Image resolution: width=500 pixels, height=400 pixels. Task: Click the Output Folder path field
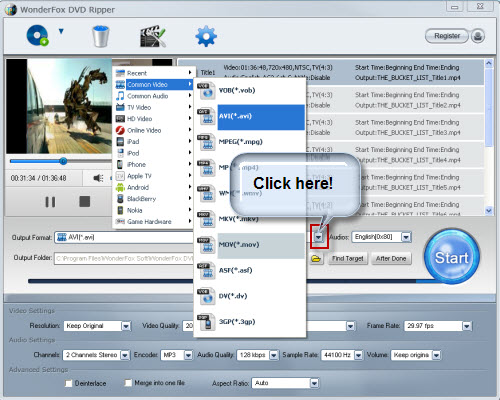pyautogui.click(x=124, y=258)
